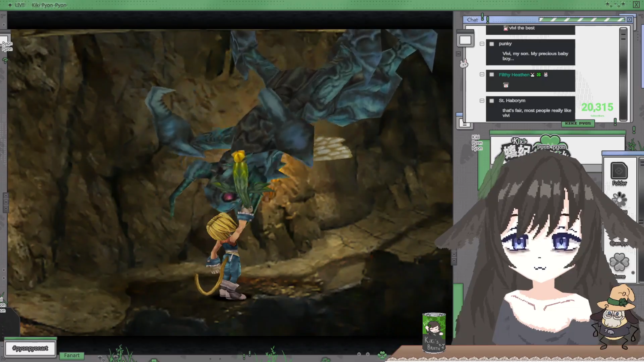Toggle the St. Haborym message checkbox
The width and height of the screenshot is (644, 362).
[x=491, y=101]
